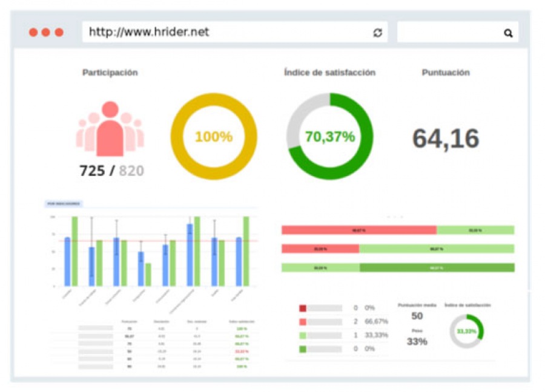The width and height of the screenshot is (545, 392).
Task: Click the "Puntuación" heading above 64,16
Action: pos(446,73)
